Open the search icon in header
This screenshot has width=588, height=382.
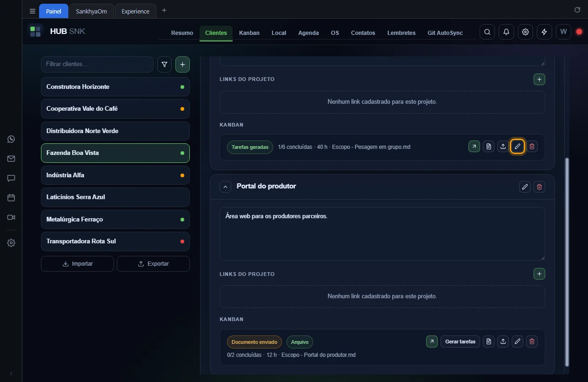[x=487, y=32]
